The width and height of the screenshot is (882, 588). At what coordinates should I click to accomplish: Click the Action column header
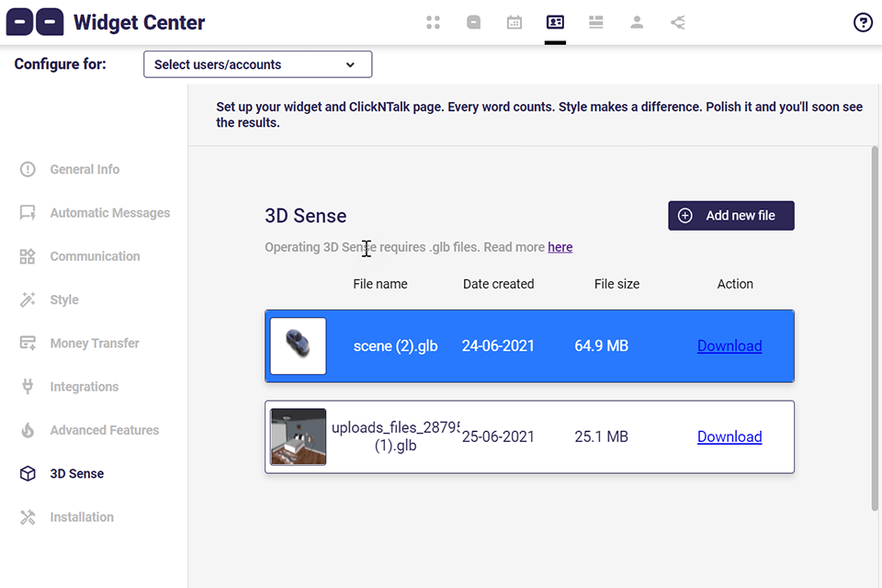(735, 284)
